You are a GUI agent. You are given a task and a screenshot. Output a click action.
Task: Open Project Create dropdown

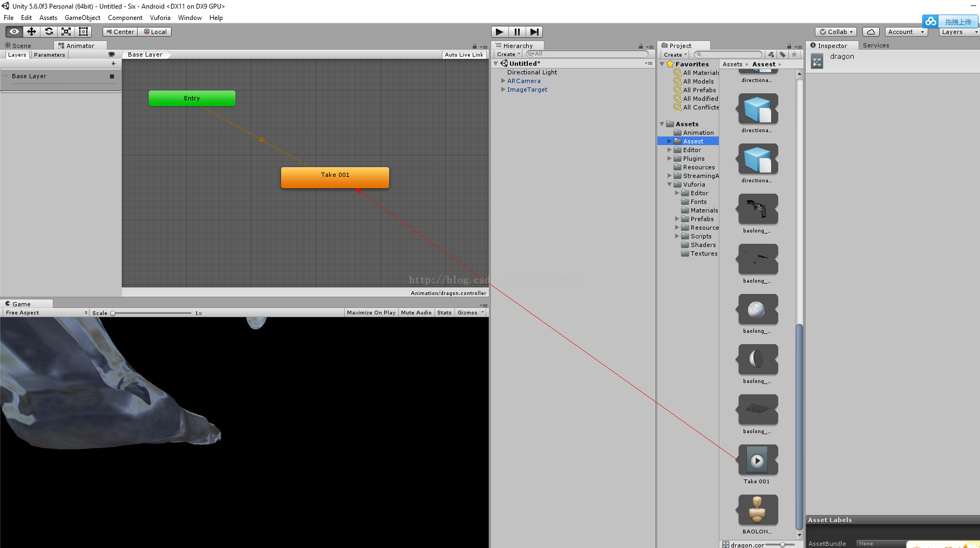pyautogui.click(x=675, y=54)
